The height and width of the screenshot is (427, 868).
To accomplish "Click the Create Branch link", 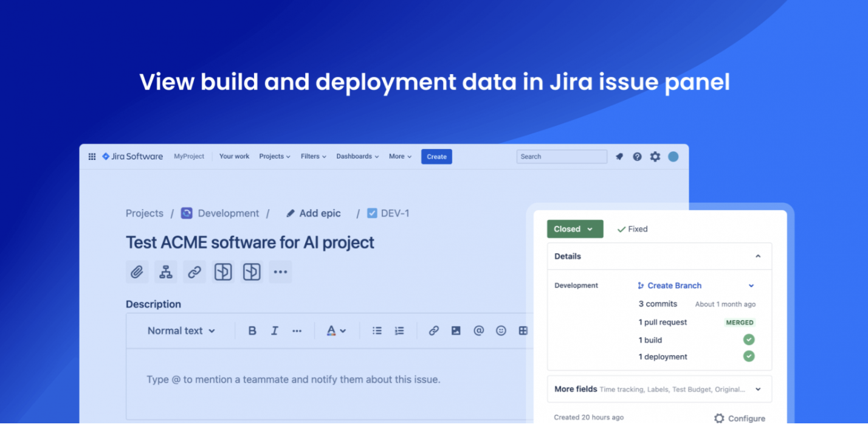I will (x=674, y=285).
